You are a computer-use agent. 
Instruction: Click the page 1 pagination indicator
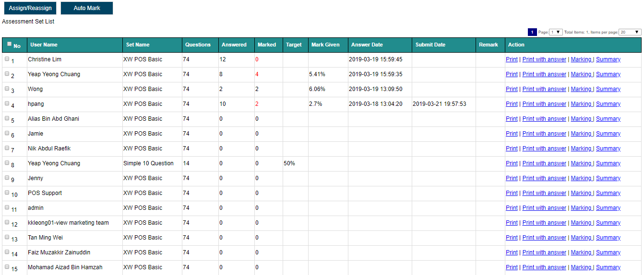(532, 32)
